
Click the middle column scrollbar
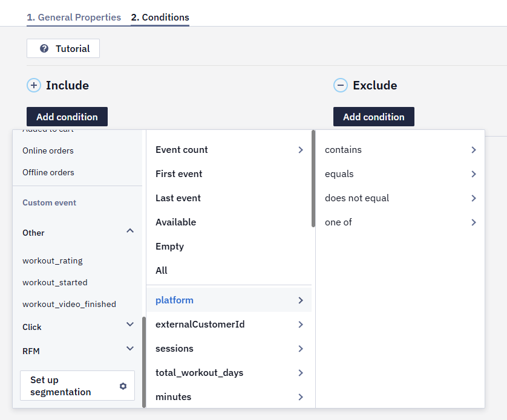coord(313,178)
